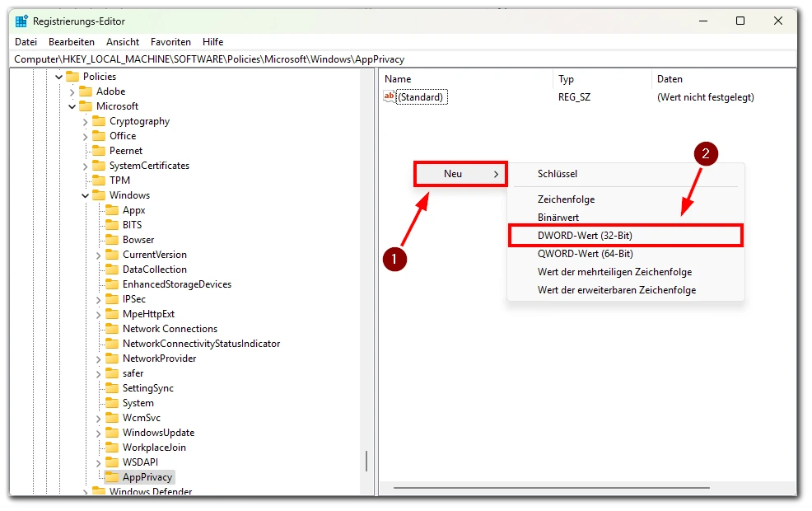812x511 pixels.
Task: Click the Network Connections folder icon
Action: pyautogui.click(x=112, y=329)
